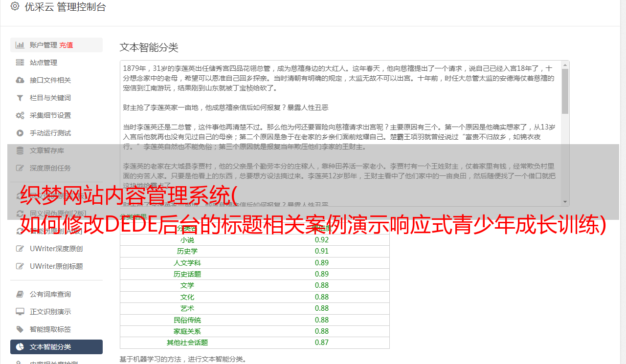
Task: Click the 基于机器学习的方法 description text
Action: coord(183,359)
